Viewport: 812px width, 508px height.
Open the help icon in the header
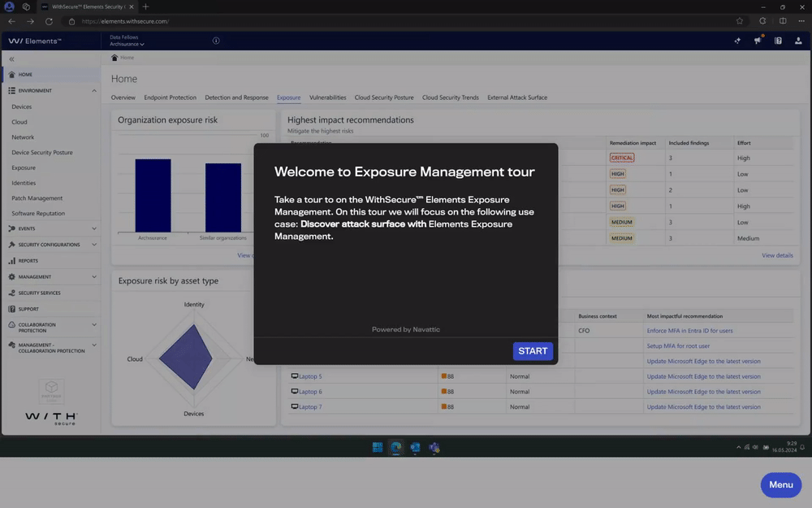pyautogui.click(x=778, y=41)
